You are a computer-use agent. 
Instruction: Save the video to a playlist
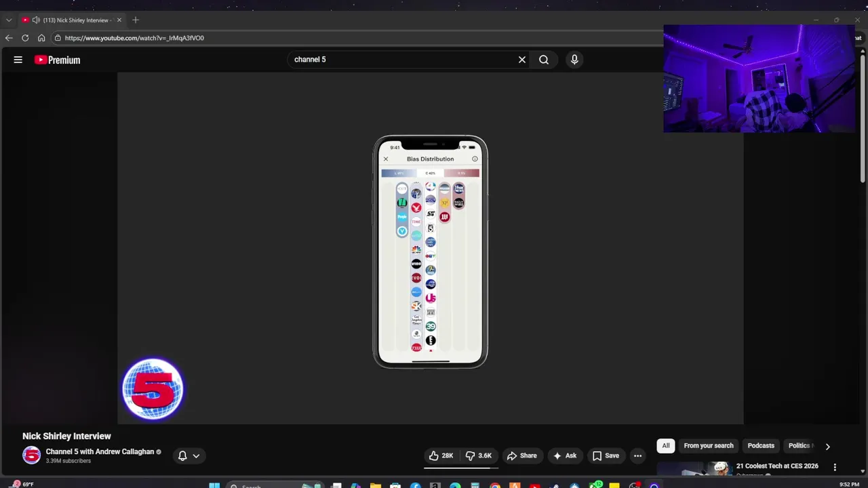606,455
